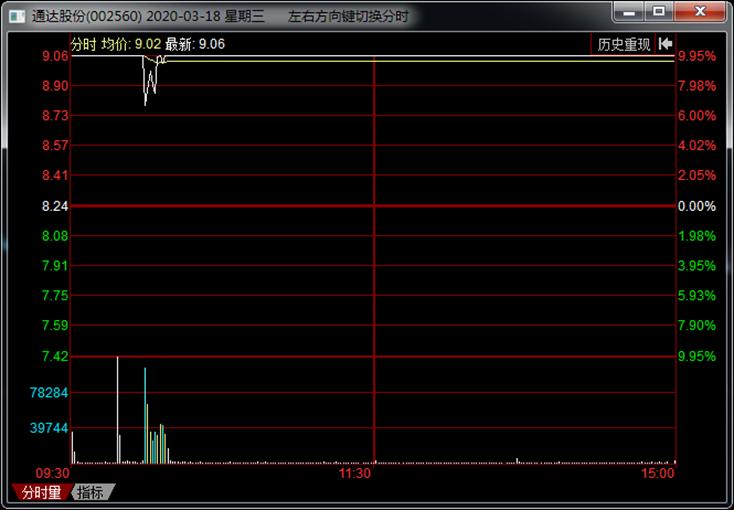Click the 8.24 baseline price label

click(x=55, y=206)
